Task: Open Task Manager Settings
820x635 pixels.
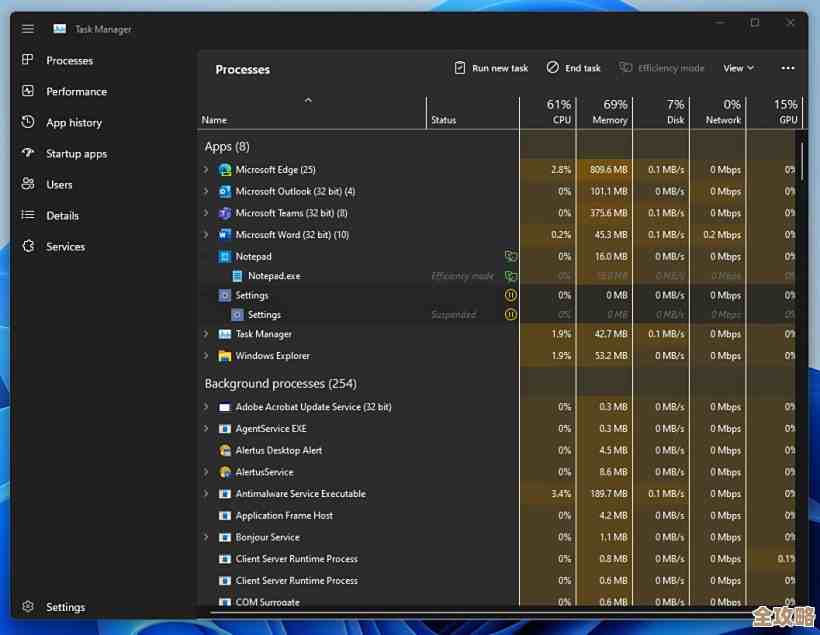Action: [65, 607]
